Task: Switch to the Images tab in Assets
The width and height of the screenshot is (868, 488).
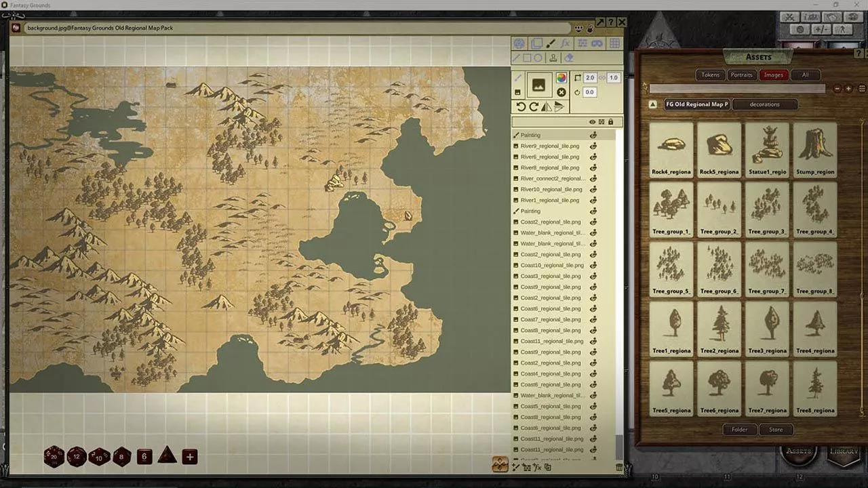Action: click(x=774, y=75)
